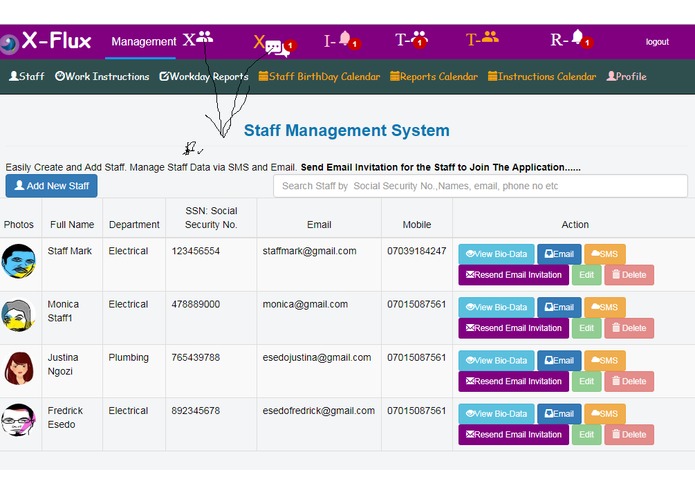695x494 pixels.
Task: Resend Email Invitation to Fredrick Esedo
Action: pos(513,434)
